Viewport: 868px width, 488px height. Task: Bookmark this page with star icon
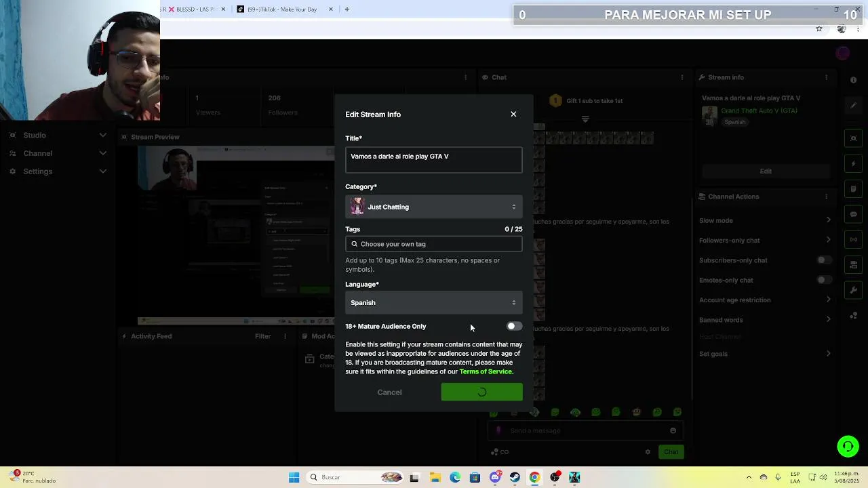(x=819, y=29)
